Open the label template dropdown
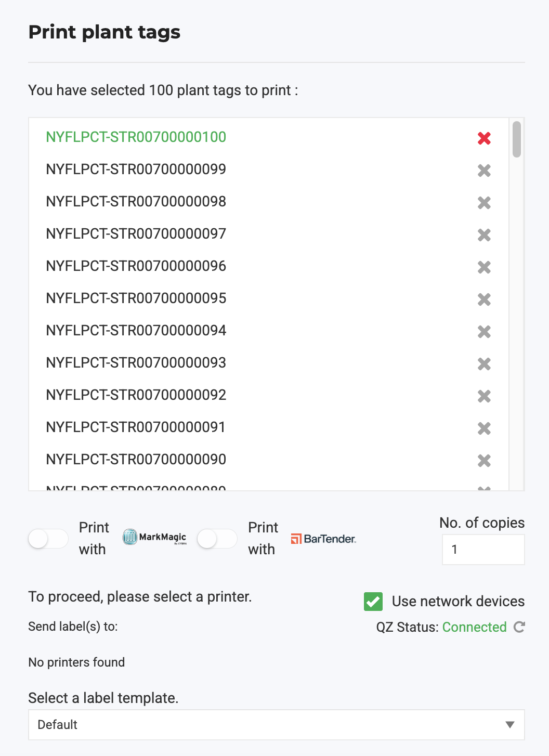 [276, 725]
